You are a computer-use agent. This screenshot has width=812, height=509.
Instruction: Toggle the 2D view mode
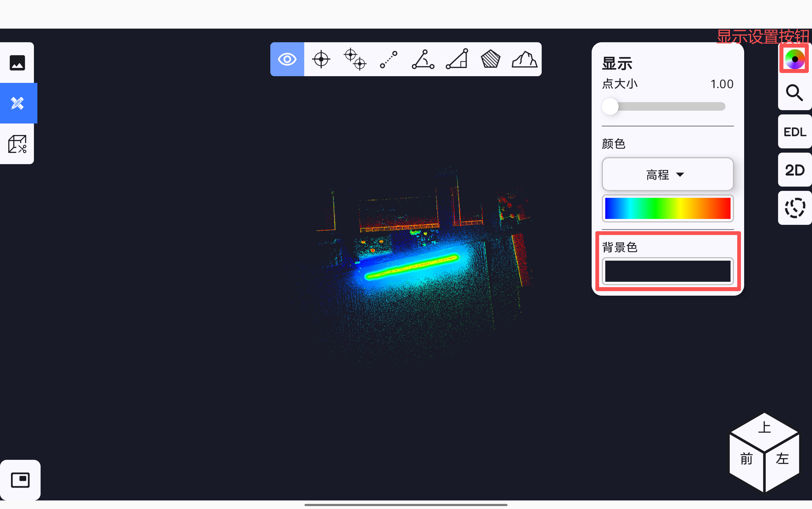(x=795, y=170)
